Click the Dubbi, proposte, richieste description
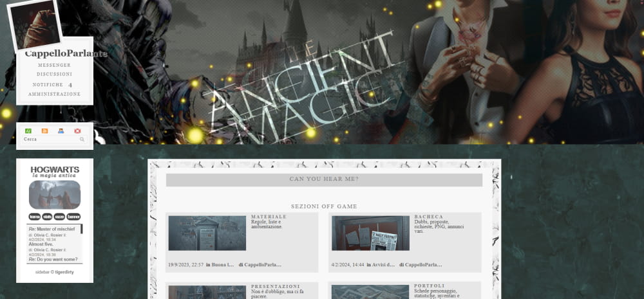 pos(439,226)
